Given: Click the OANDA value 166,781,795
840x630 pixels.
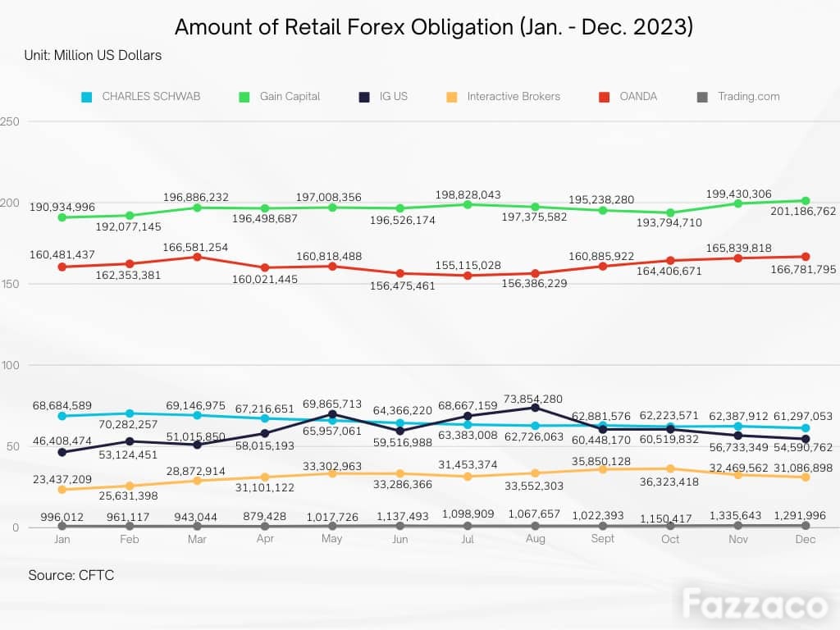Looking at the screenshot, I should (x=803, y=269).
